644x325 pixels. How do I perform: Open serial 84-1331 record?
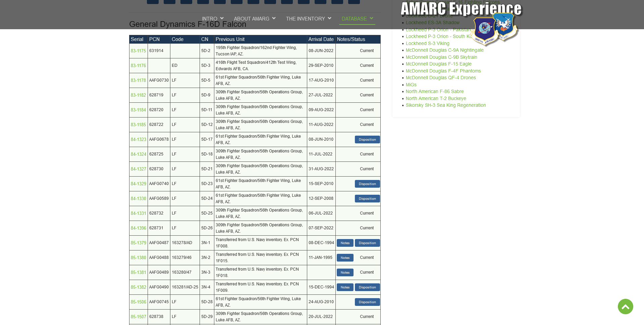pos(138,213)
